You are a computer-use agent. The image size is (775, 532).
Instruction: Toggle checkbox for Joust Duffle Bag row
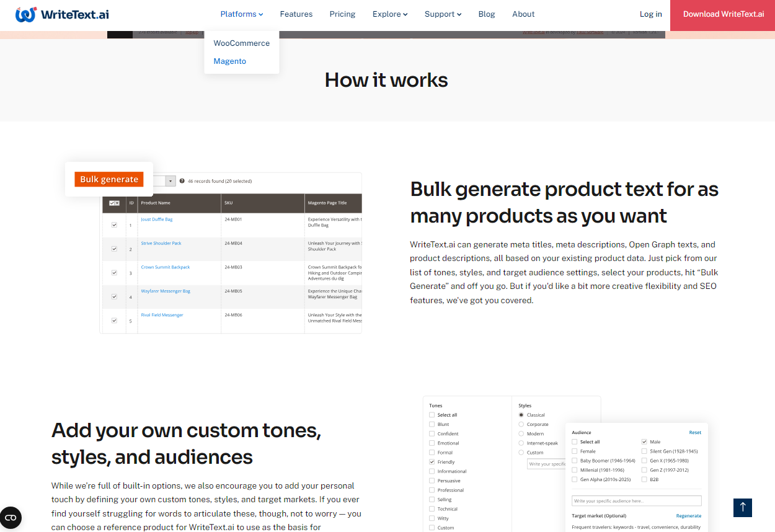(114, 225)
